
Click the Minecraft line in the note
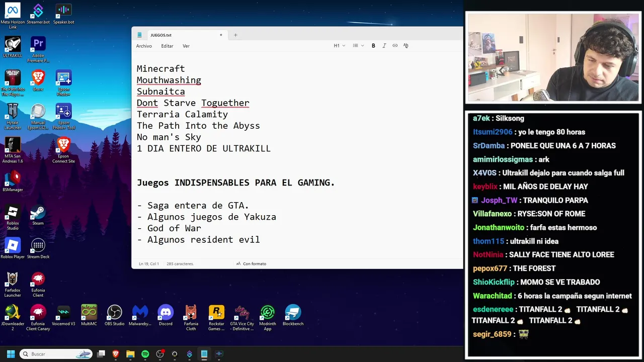160,69
